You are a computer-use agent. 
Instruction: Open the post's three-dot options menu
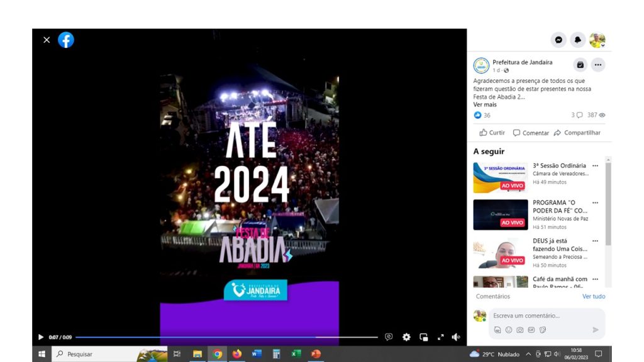[597, 65]
